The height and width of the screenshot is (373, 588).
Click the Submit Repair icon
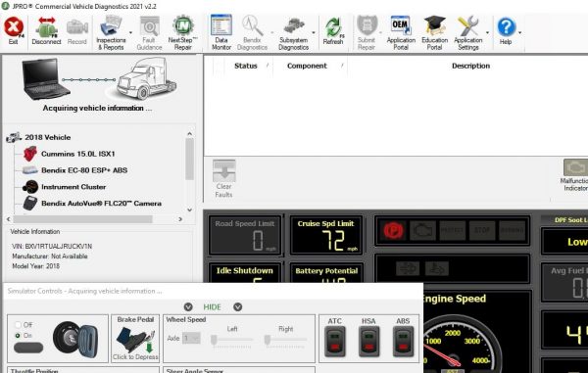click(367, 33)
